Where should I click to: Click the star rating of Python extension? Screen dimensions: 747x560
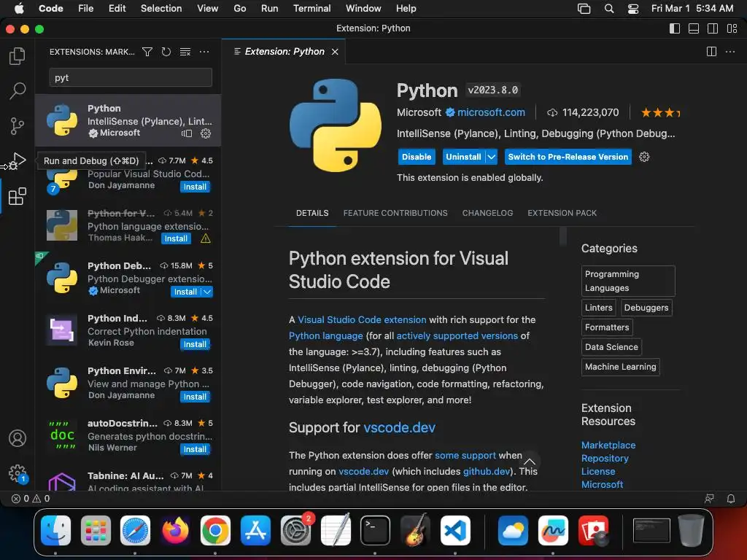660,113
